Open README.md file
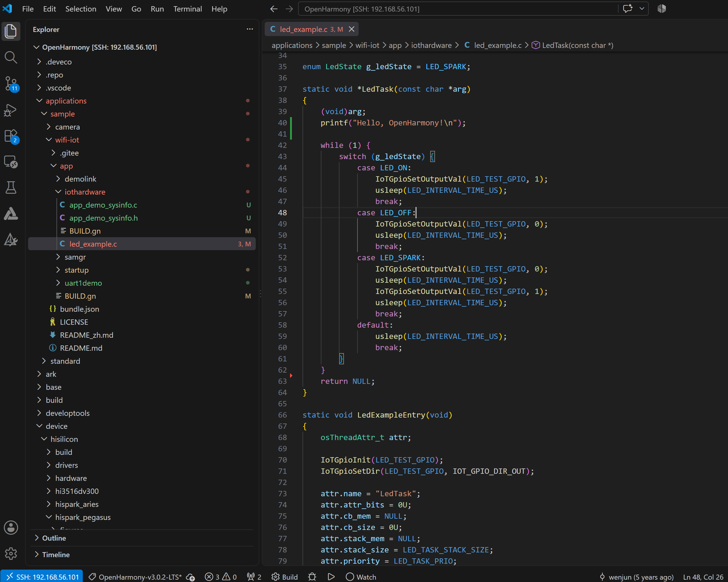728x582 pixels. (142, 347)
